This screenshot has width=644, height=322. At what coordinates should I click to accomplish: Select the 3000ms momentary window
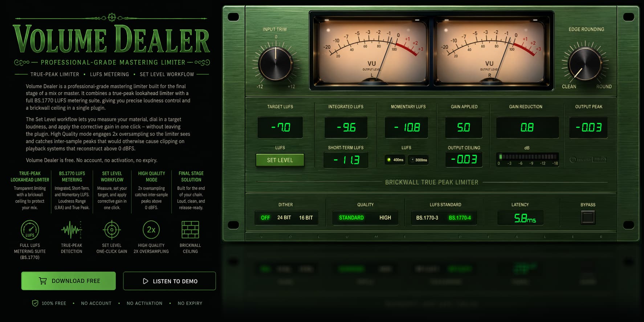[x=418, y=160]
